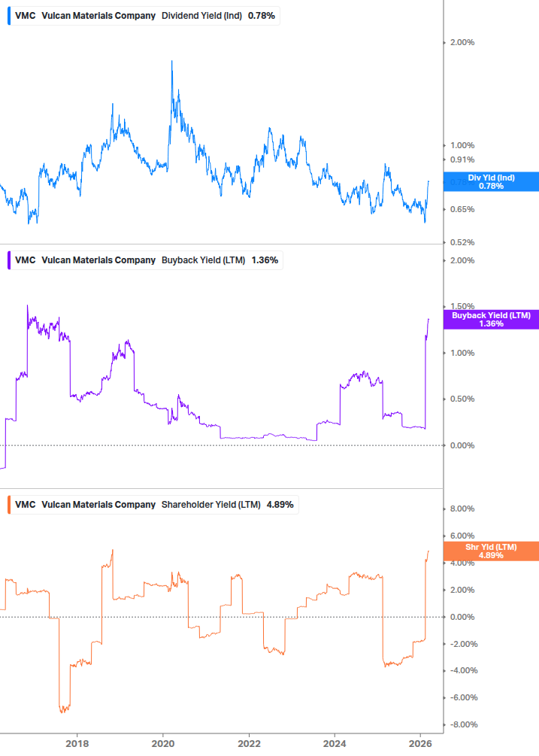Screen dimensions: 539x756
Task: Click the 2026 label on the time axis
Action: [420, 743]
